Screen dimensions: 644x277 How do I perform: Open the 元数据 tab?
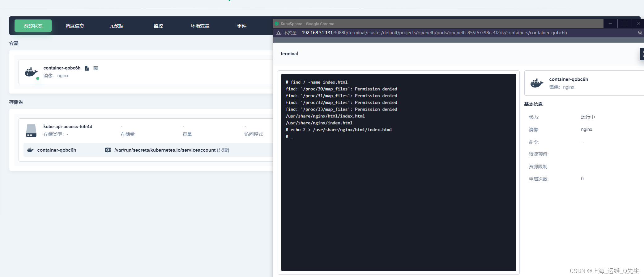pos(117,26)
